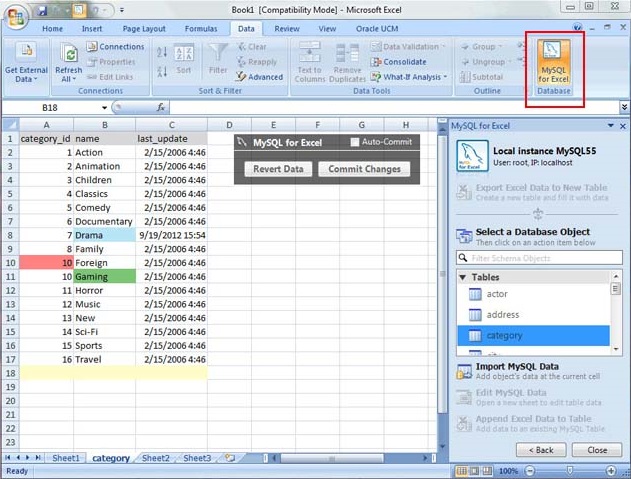This screenshot has height=479, width=631.
Task: Open Page Layout ribbon tab
Action: [144, 29]
